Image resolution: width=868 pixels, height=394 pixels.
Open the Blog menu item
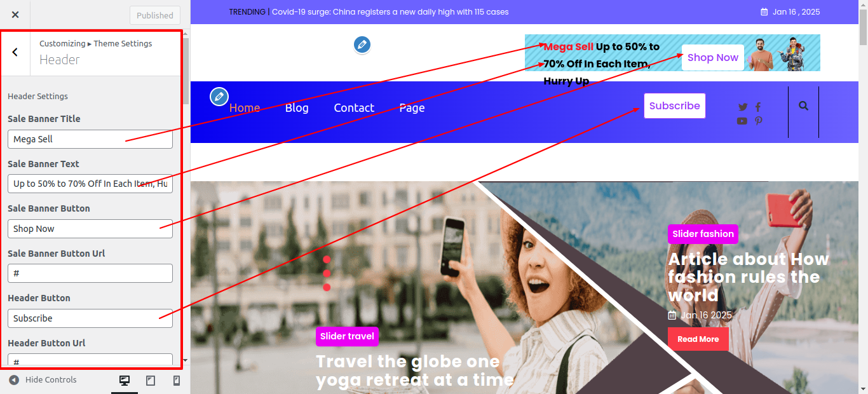coord(297,108)
